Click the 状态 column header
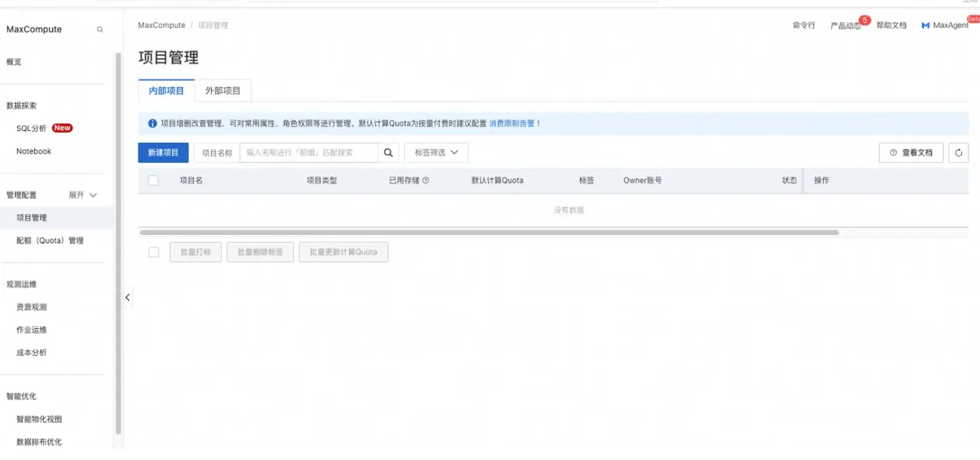Image resolution: width=980 pixels, height=460 pixels. [x=789, y=181]
